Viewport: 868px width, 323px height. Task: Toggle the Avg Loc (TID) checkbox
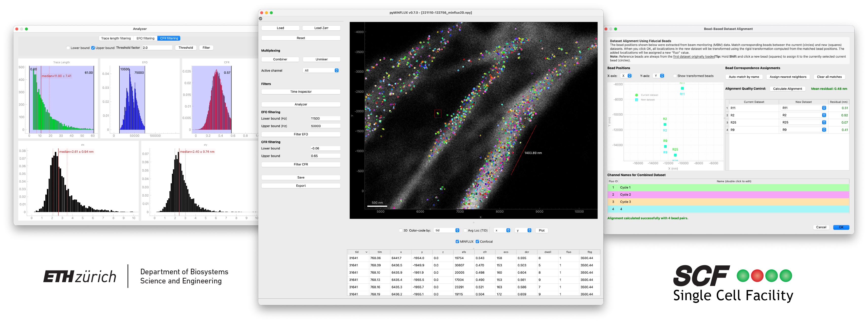465,231
